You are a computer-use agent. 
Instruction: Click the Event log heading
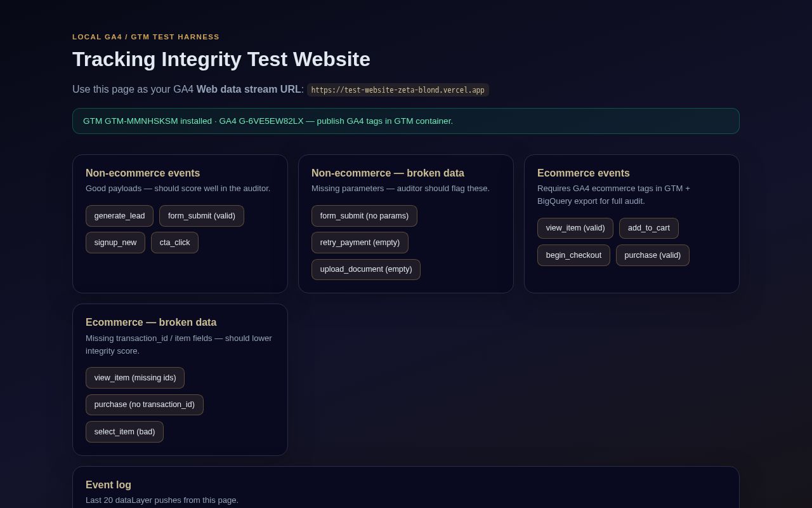[108, 485]
